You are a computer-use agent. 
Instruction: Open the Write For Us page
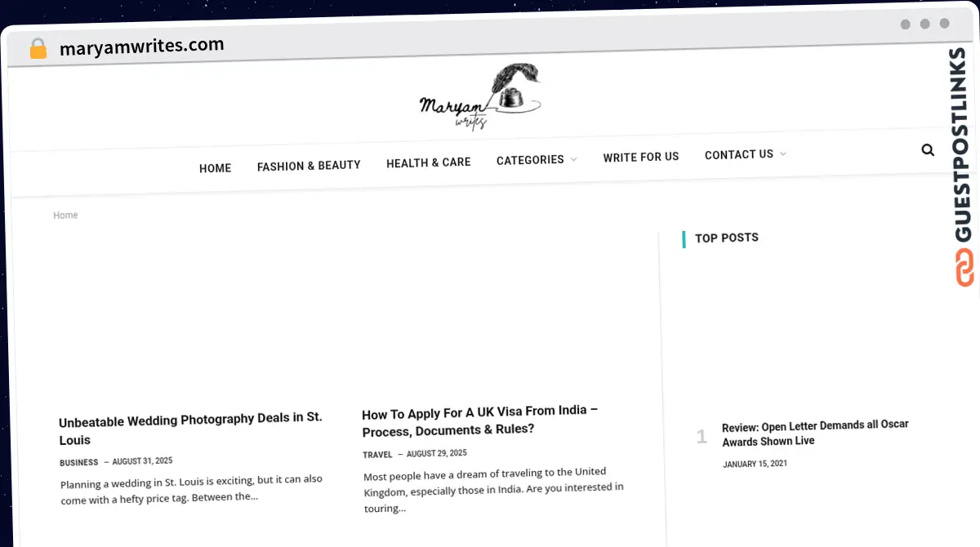click(640, 157)
